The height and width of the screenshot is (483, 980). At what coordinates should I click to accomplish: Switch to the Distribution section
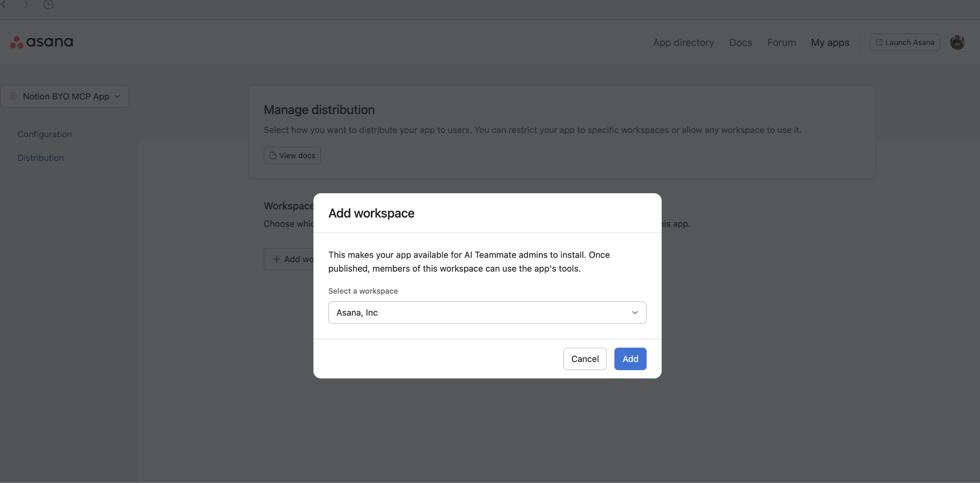click(41, 158)
